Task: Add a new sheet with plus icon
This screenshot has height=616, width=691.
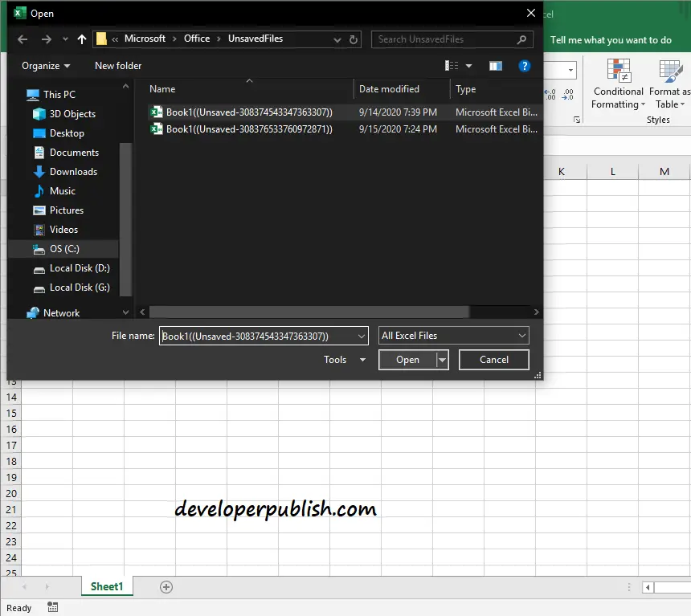Action: pos(166,587)
